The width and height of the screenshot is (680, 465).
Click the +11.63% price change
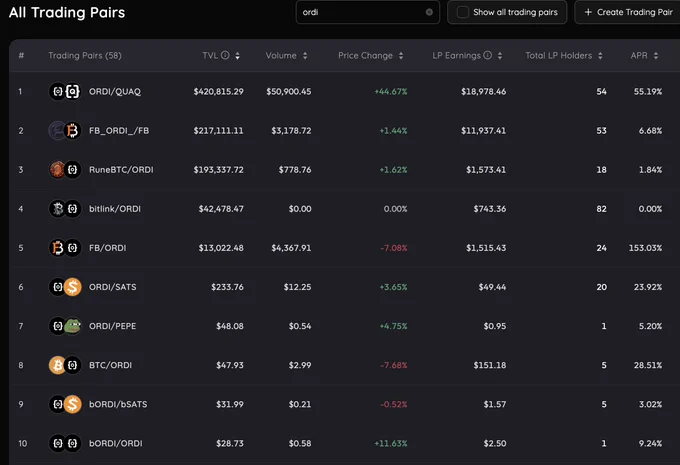tap(391, 443)
